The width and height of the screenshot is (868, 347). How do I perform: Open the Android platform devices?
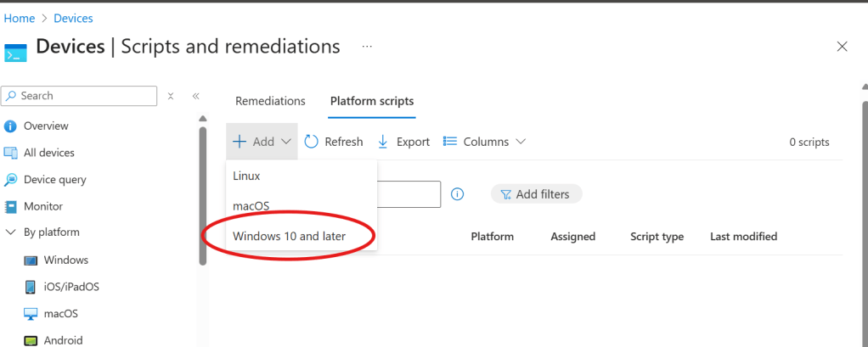[x=63, y=340]
